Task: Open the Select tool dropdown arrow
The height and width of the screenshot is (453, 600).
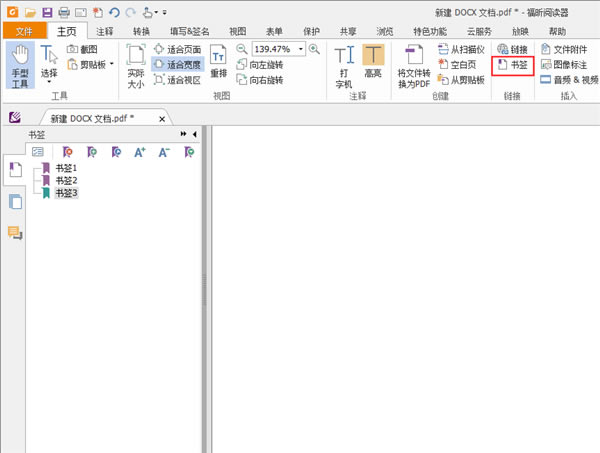Action: point(49,82)
